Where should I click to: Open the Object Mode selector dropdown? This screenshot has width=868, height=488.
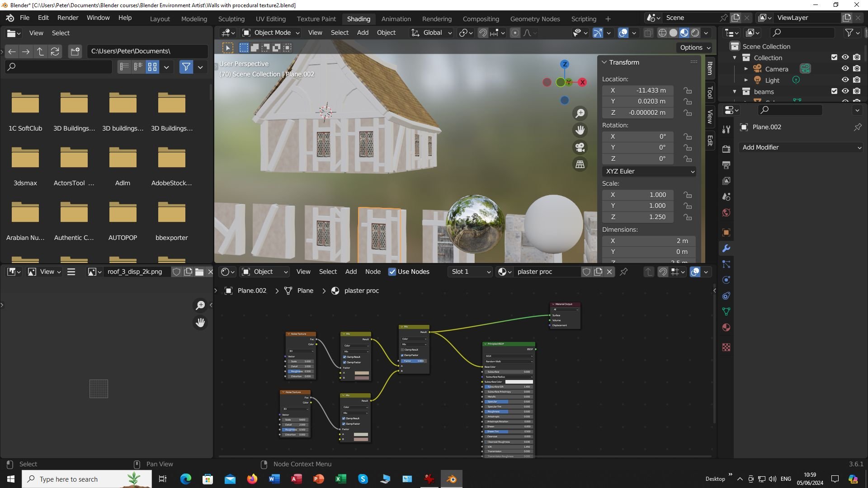[271, 33]
